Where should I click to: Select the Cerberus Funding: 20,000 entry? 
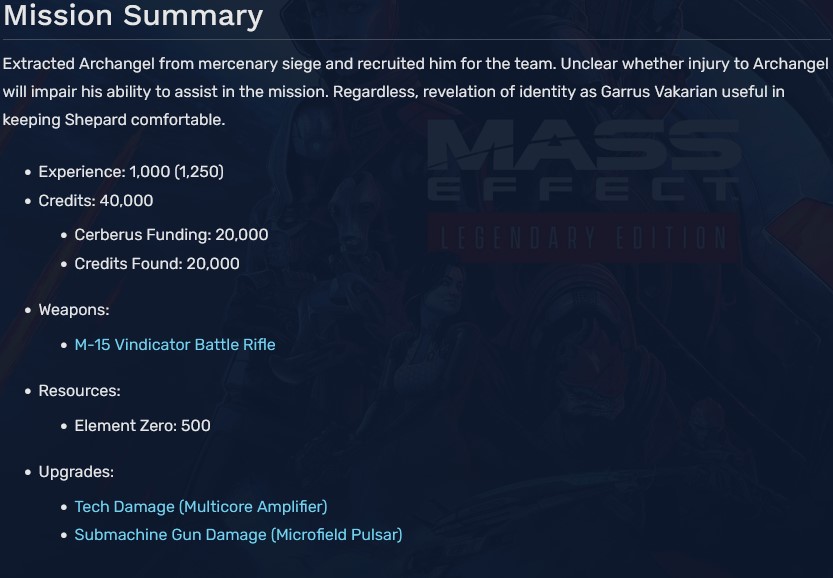click(171, 235)
